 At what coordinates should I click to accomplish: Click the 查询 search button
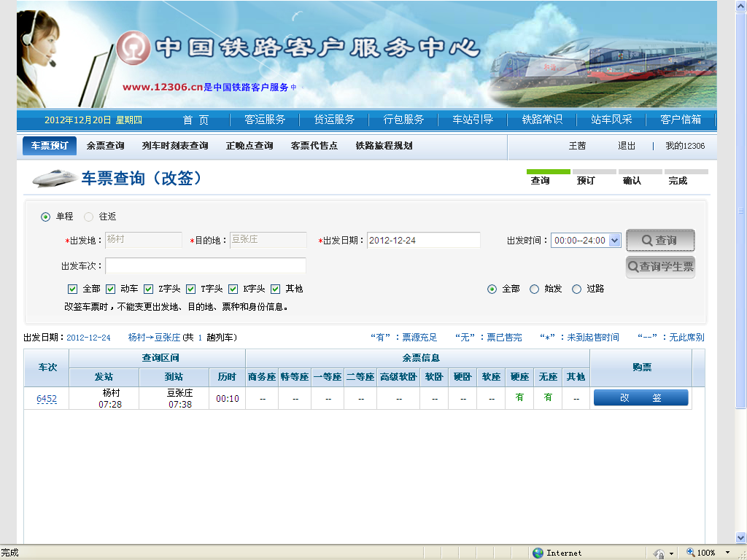660,241
